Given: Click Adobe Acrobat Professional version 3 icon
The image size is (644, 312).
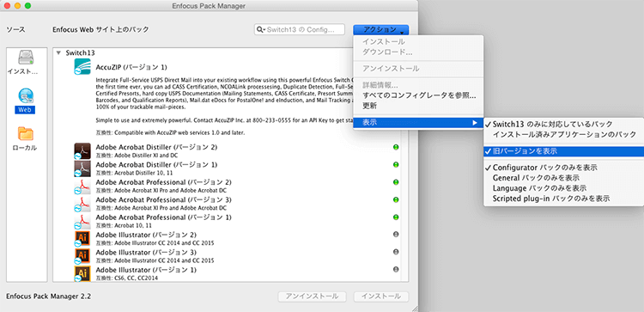Looking at the screenshot, I should coord(82,204).
